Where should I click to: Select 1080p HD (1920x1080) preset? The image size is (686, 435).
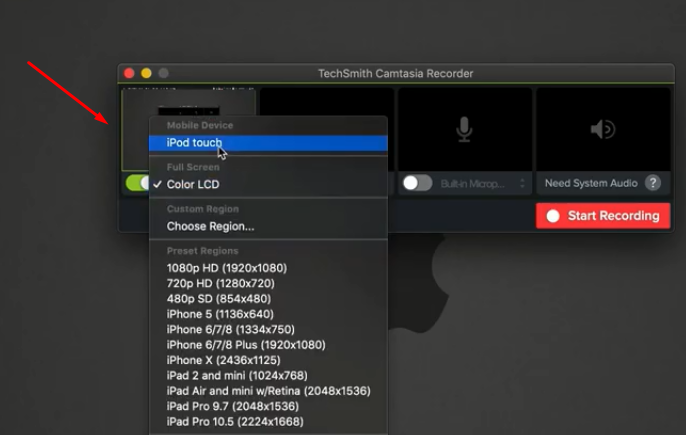(x=268, y=268)
